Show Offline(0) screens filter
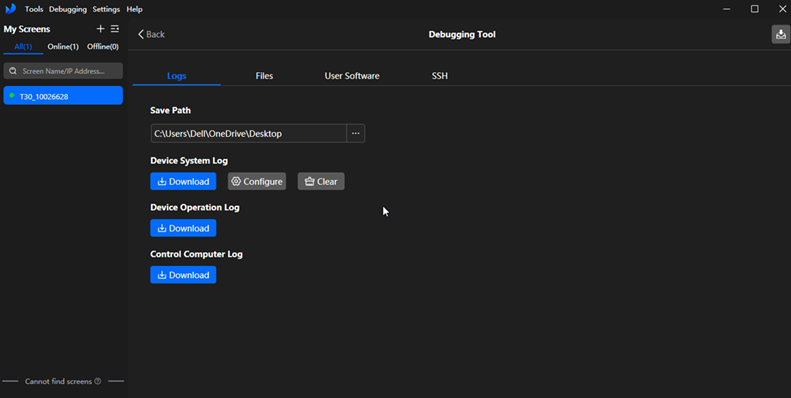 pos(103,46)
